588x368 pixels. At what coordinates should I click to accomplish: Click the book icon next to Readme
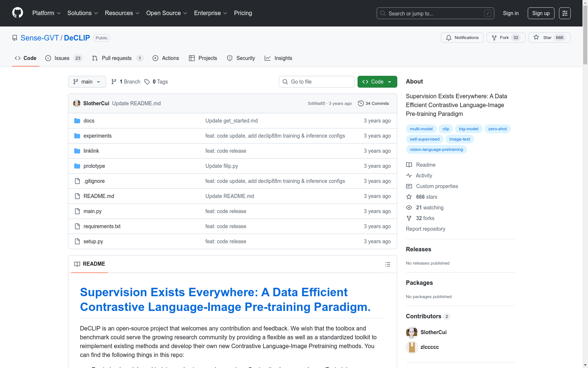[409, 165]
